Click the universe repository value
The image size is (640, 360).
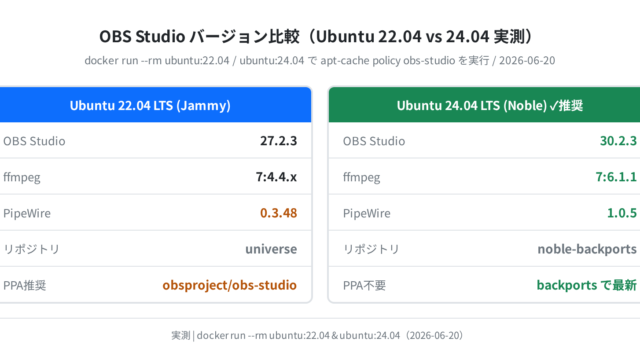271,249
